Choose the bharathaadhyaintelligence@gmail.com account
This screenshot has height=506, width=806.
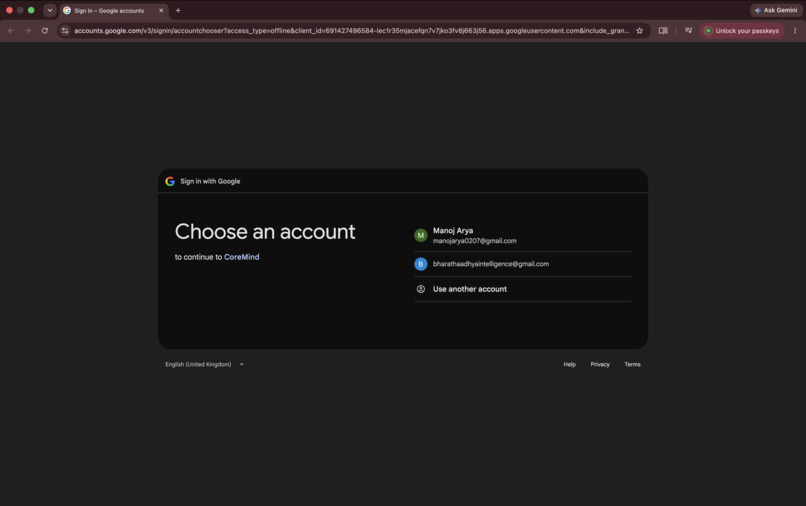[x=522, y=264]
